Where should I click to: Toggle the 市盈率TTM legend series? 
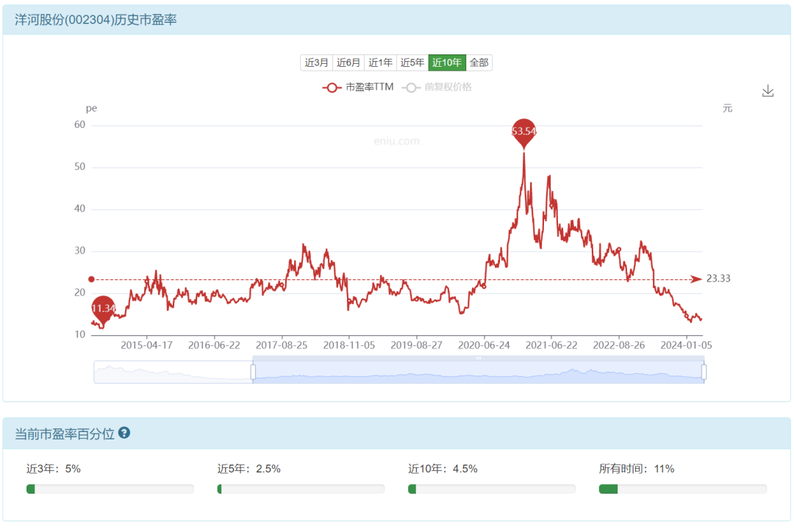click(x=358, y=87)
